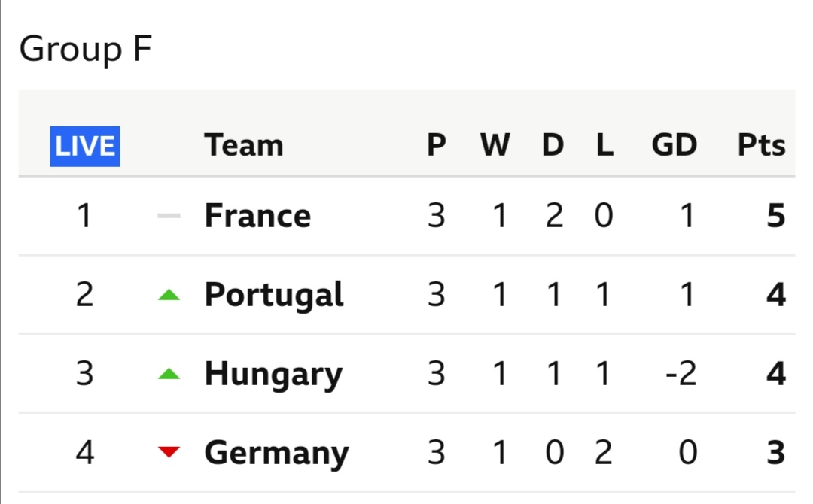Click the Team column header
813x504 pixels.
(244, 145)
